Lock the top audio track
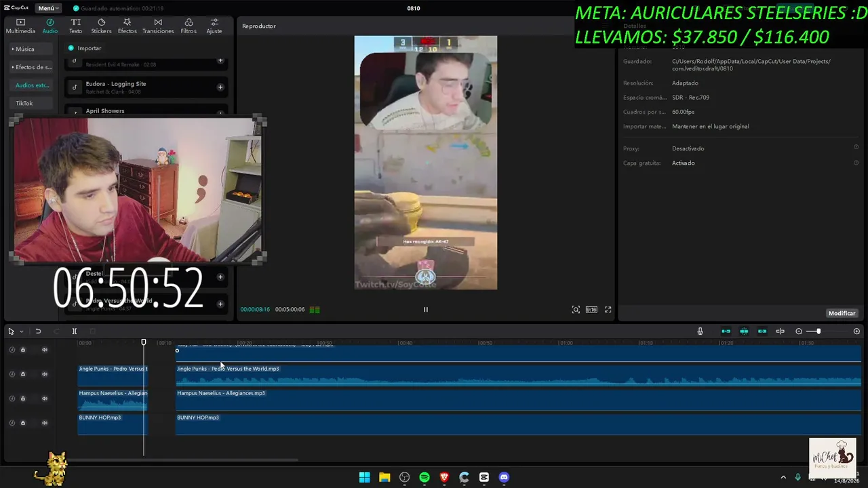The width and height of the screenshot is (868, 488). pyautogui.click(x=22, y=350)
